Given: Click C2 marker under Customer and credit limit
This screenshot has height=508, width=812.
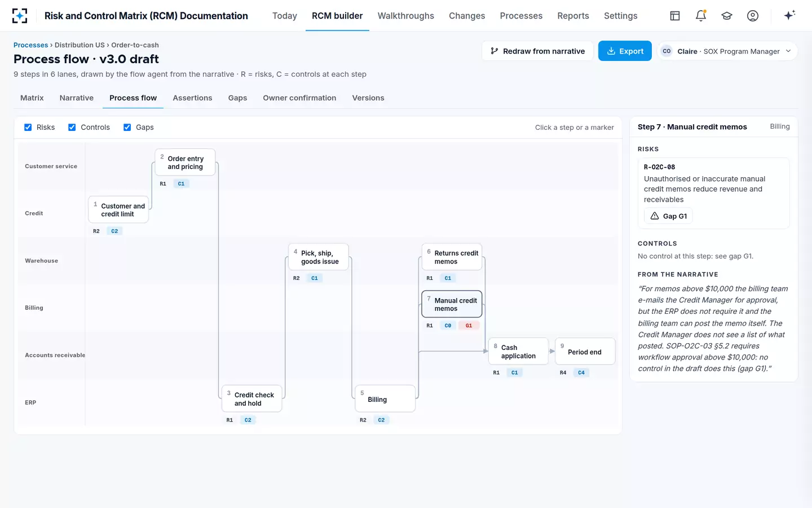Looking at the screenshot, I should [114, 231].
